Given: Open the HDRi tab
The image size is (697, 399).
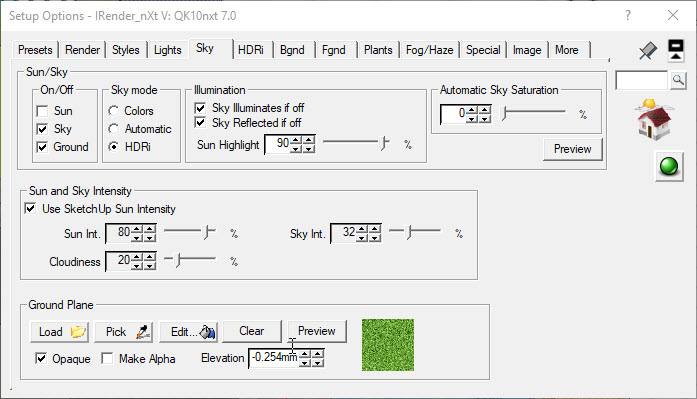Looking at the screenshot, I should 251,50.
